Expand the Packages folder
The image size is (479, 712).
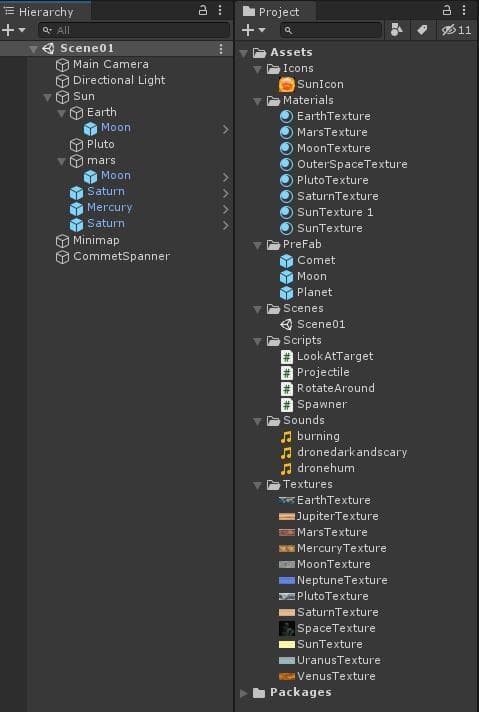(x=244, y=693)
